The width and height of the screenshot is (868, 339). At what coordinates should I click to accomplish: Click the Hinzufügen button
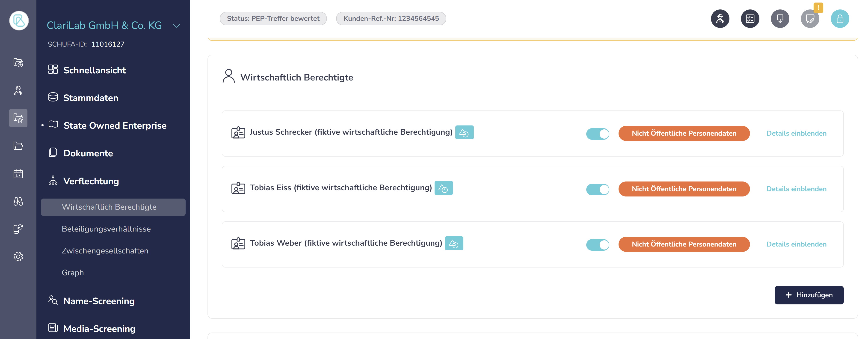(809, 295)
